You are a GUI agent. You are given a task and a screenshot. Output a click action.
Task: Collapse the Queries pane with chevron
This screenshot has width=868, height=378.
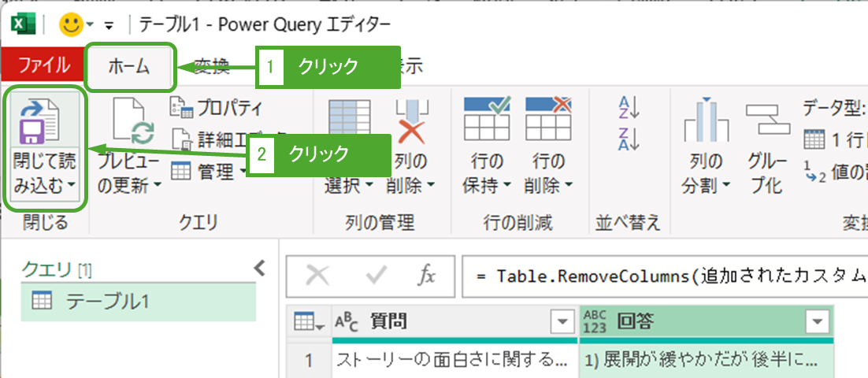pos(259,269)
